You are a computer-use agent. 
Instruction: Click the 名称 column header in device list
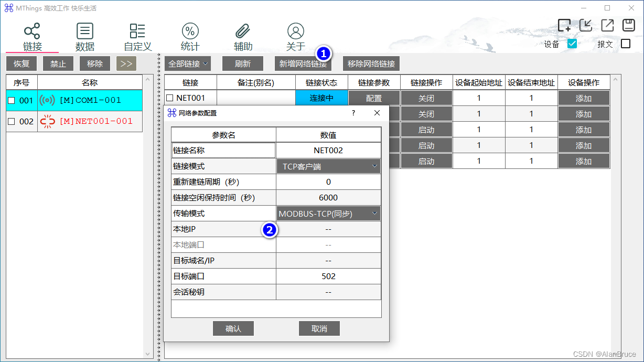point(90,82)
